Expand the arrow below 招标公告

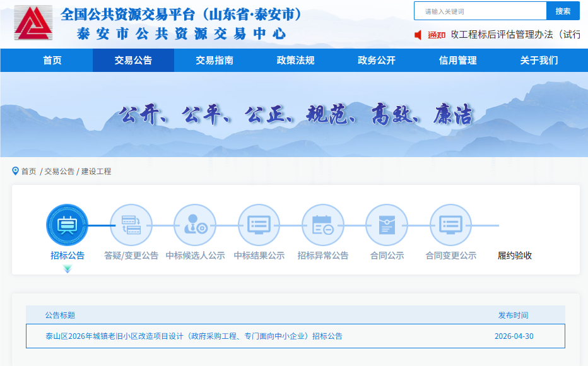68,269
